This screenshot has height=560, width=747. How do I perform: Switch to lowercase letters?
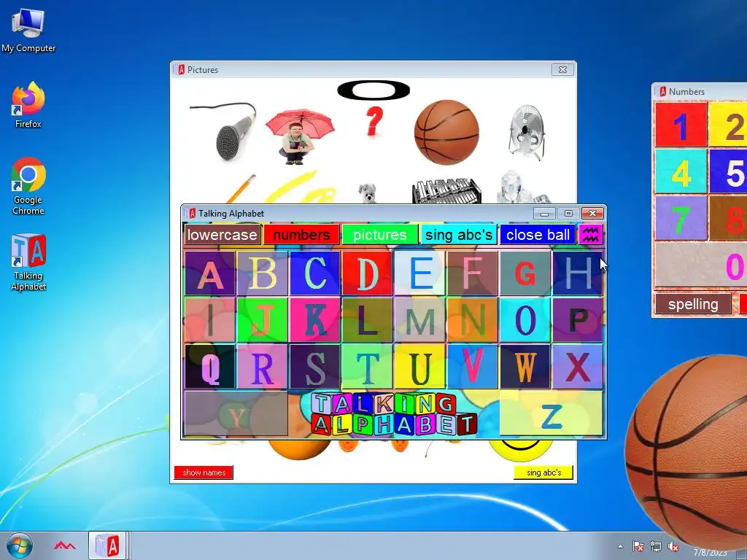tap(222, 235)
